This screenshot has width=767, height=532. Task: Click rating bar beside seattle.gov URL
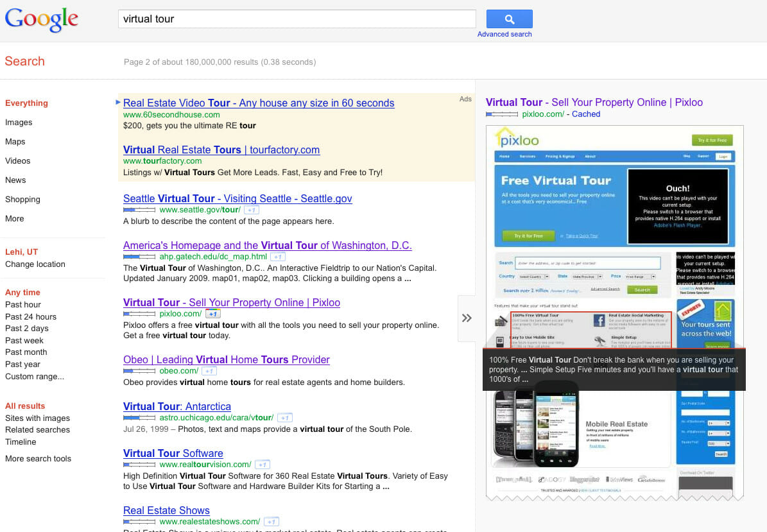pyautogui.click(x=139, y=210)
